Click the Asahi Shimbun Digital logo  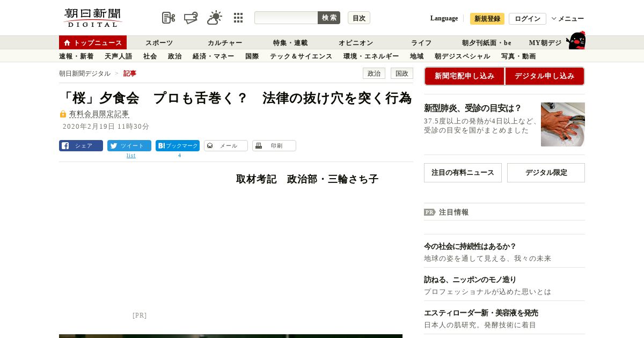(93, 18)
